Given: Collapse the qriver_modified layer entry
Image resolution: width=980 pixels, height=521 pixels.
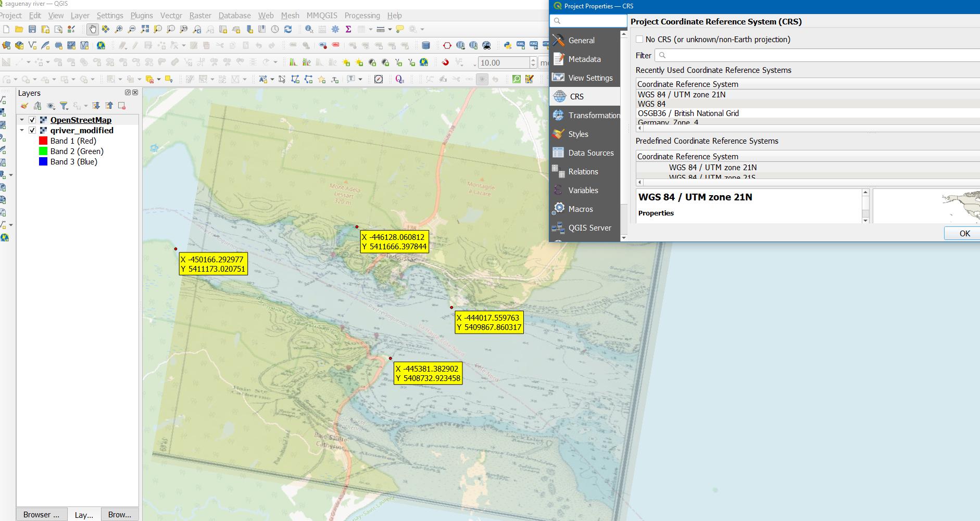Looking at the screenshot, I should pos(21,130).
